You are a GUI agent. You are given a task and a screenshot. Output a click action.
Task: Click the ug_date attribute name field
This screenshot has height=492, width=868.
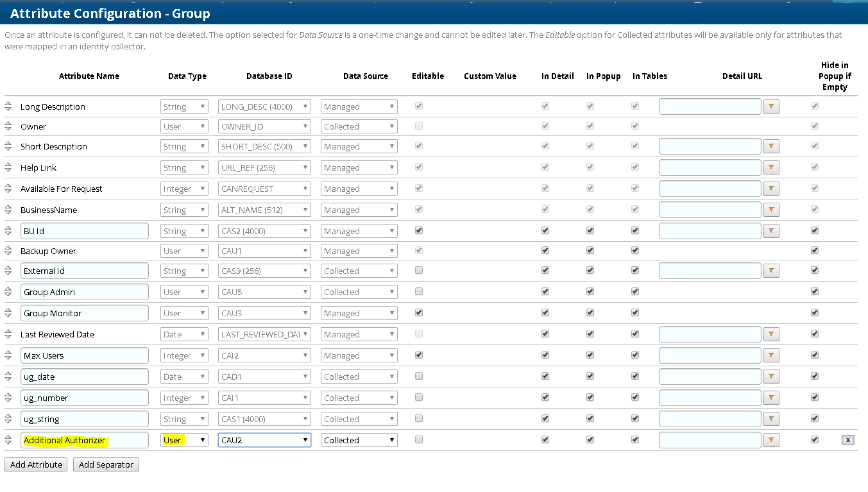84,377
